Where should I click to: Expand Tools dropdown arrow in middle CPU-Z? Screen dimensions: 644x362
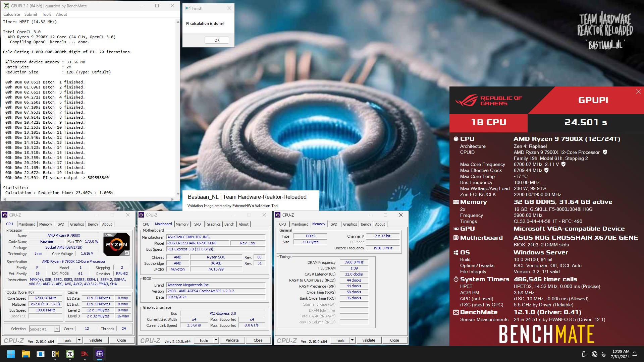(x=216, y=340)
